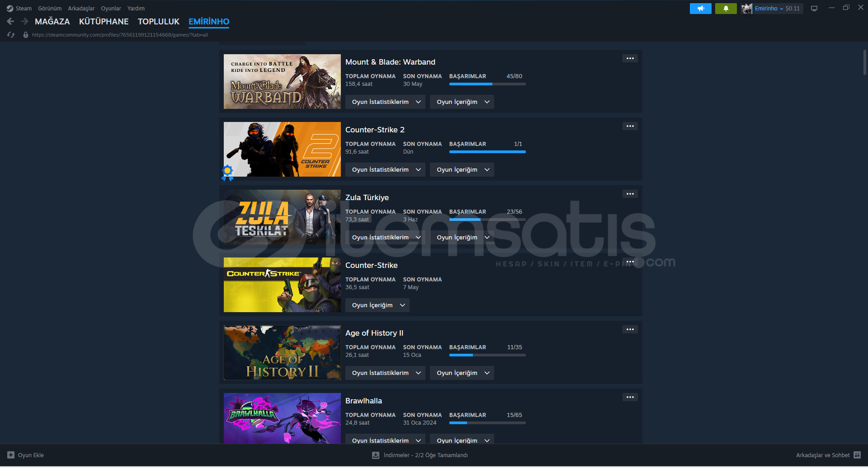Expand Oyun İçeriğim for Zula Türkiye
The height and width of the screenshot is (468, 868).
tap(462, 238)
